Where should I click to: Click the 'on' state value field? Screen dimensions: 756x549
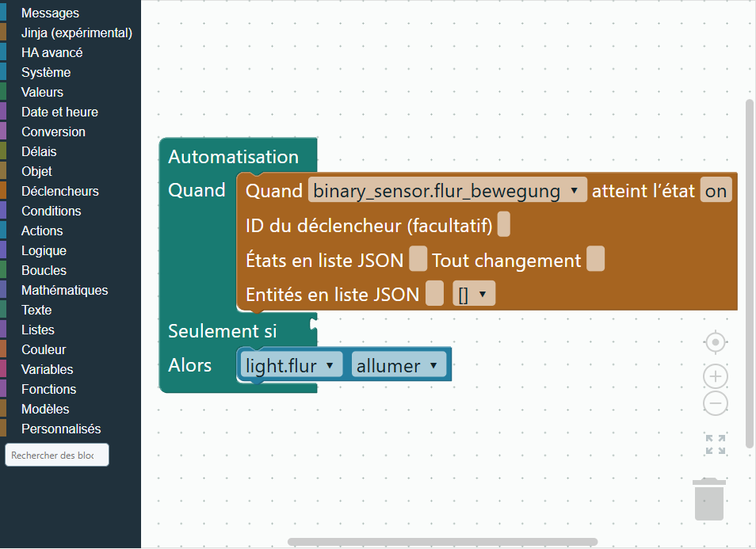[x=716, y=190]
